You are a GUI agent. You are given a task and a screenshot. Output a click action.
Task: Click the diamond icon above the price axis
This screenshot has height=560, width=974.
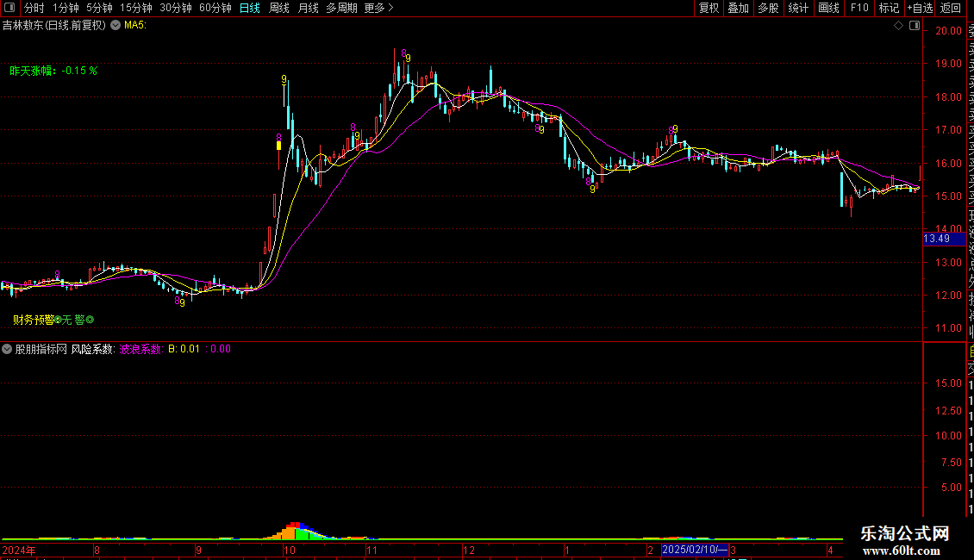click(898, 26)
